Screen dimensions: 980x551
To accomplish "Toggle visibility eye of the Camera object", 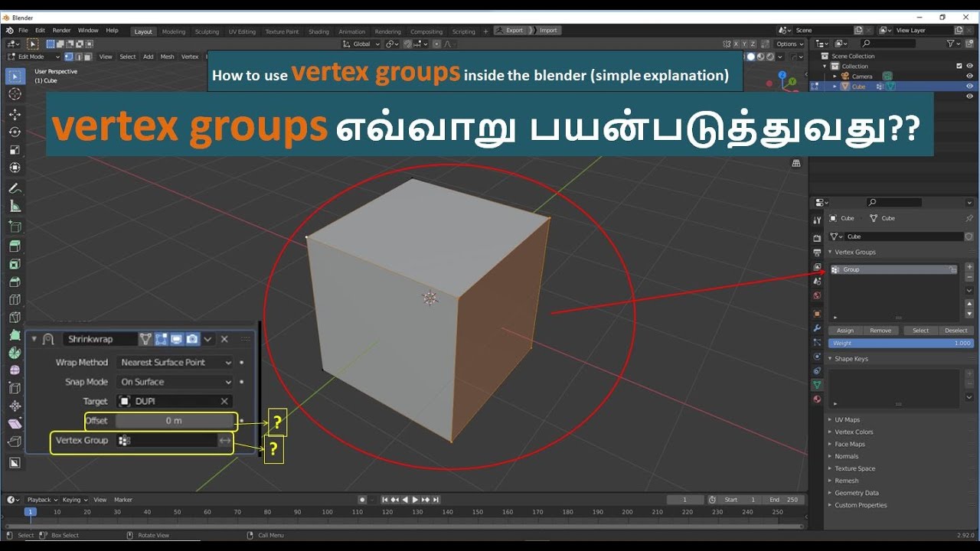I will [969, 76].
